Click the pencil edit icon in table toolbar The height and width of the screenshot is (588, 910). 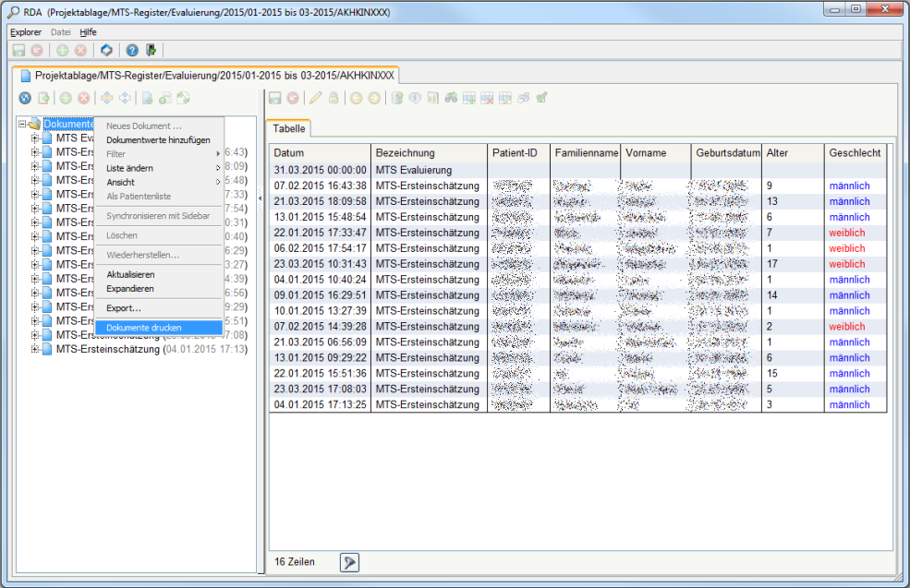315,98
